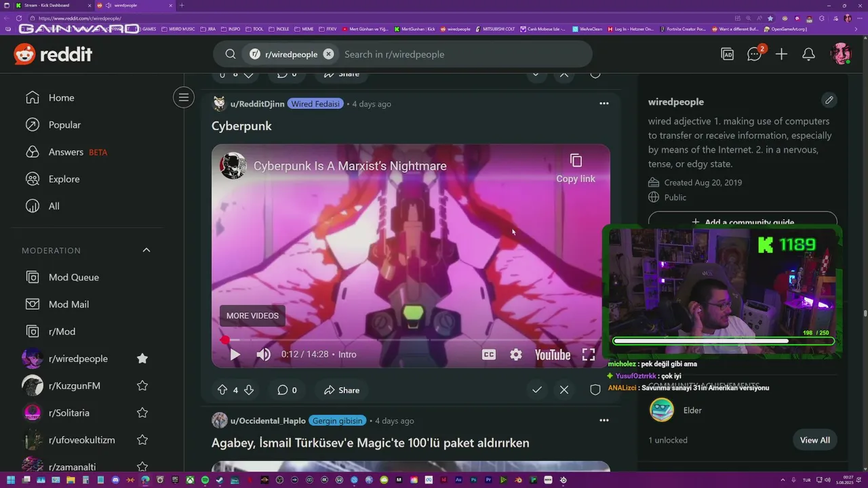This screenshot has height=488, width=868.
Task: Collapse the left navigation panel
Action: 183,98
